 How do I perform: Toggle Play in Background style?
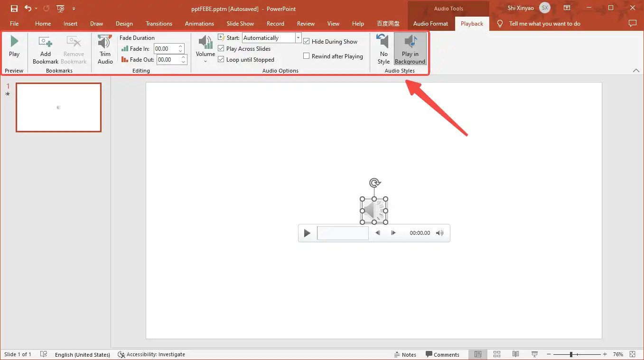(410, 49)
